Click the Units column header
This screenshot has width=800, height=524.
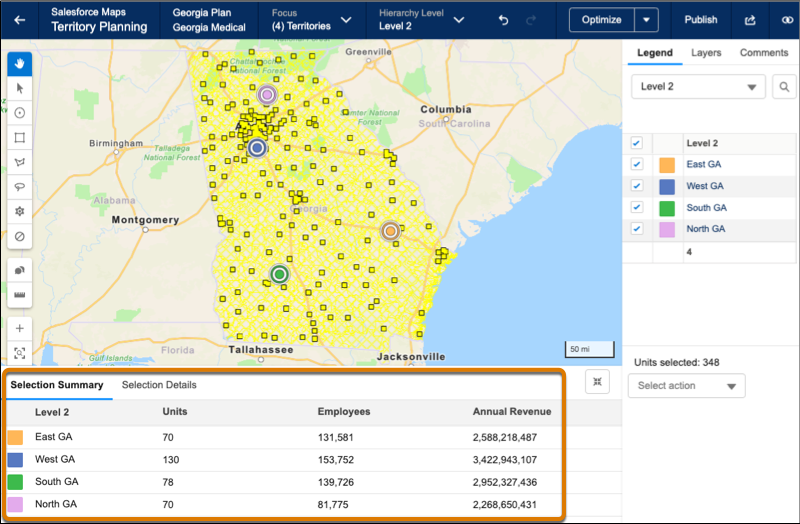pyautogui.click(x=174, y=411)
